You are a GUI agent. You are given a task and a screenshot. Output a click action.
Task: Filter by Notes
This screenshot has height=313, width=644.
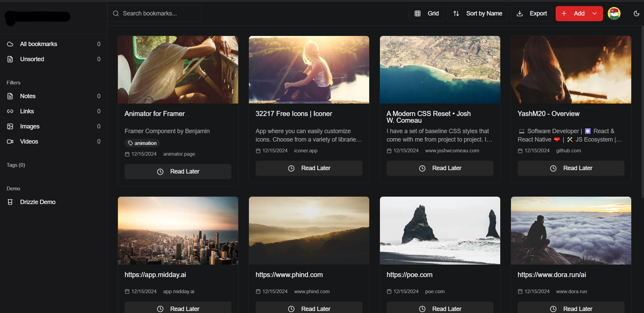(x=54, y=96)
